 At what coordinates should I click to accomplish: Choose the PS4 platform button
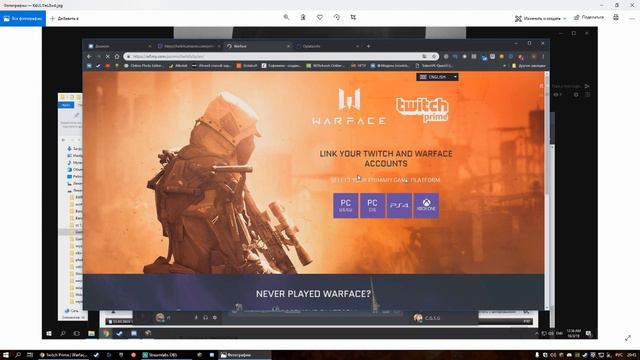tap(399, 205)
